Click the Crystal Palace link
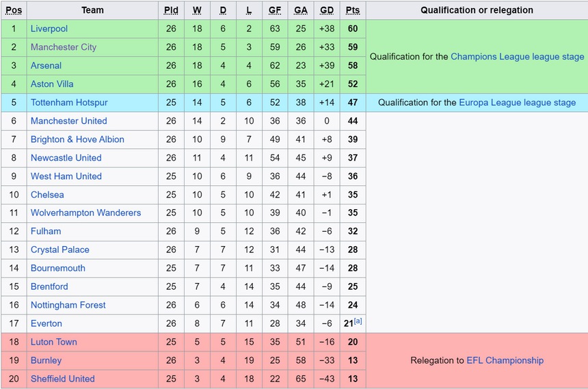 60,250
